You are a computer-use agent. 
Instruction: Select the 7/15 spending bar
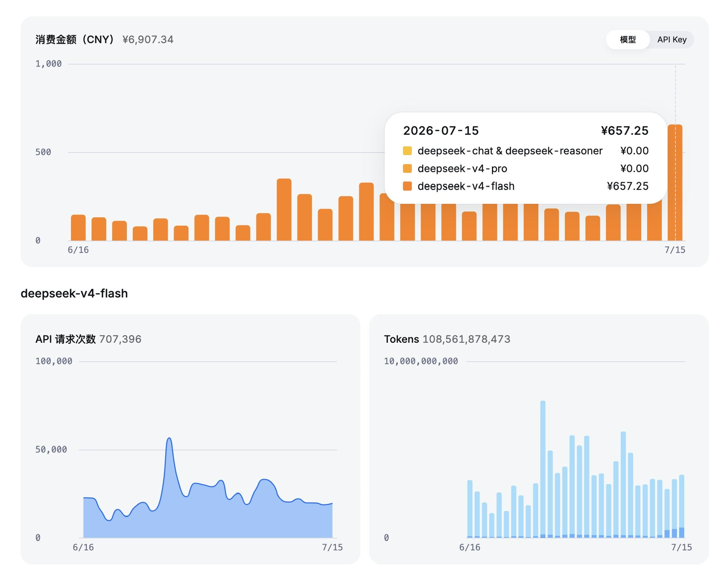click(x=675, y=183)
